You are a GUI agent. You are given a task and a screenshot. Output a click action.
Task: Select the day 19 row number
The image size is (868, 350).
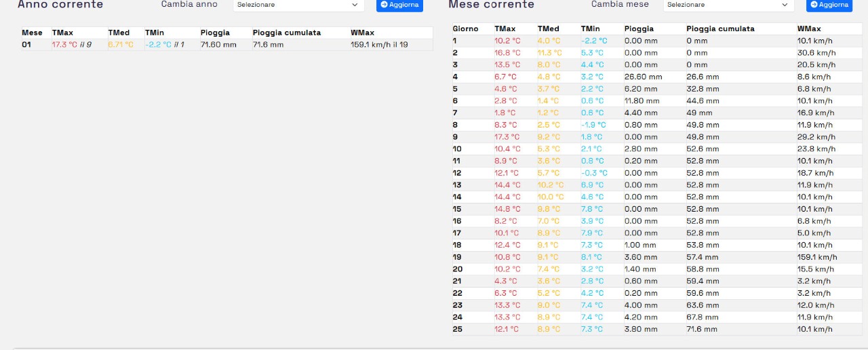456,257
